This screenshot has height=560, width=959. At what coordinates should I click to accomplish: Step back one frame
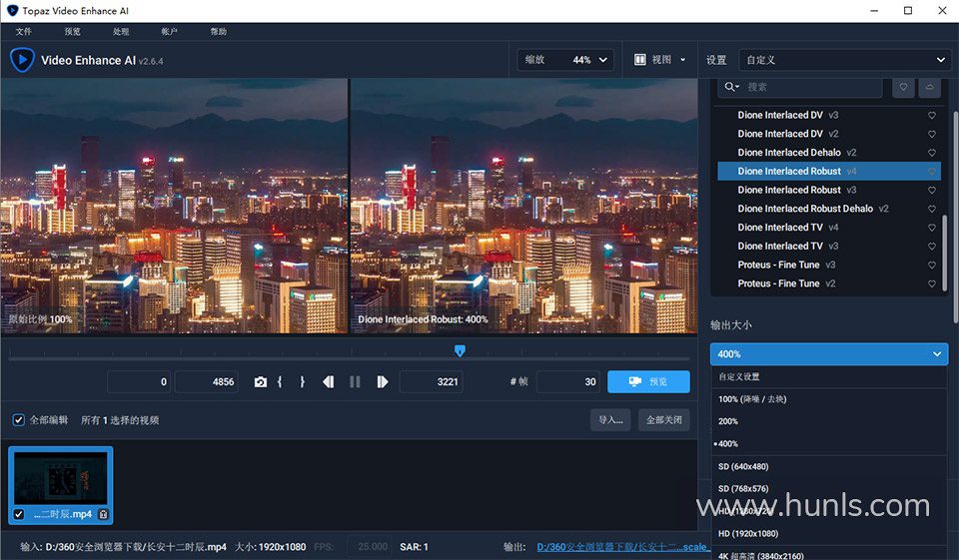pos(328,382)
